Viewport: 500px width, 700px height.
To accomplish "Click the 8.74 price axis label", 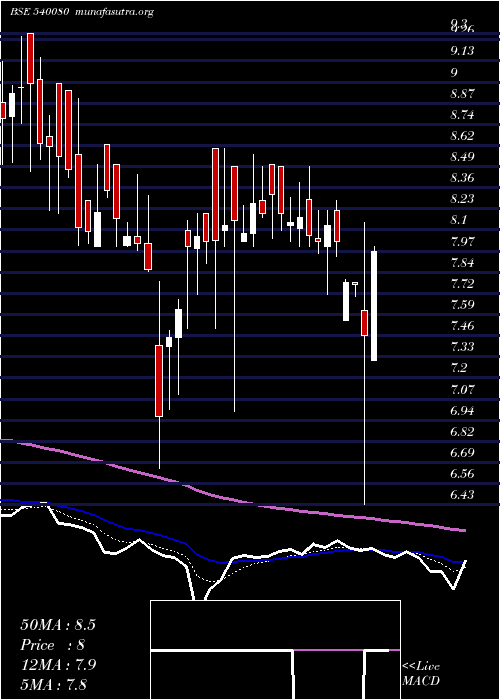I will [x=462, y=115].
